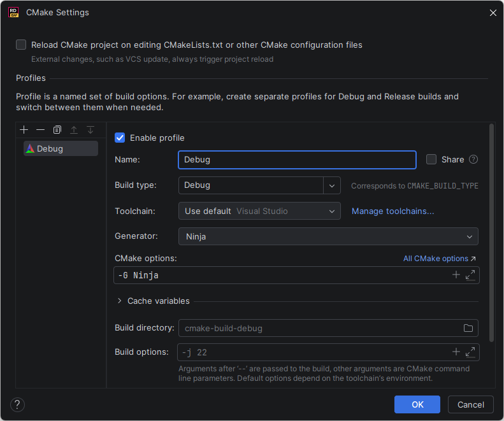Click the 'Corresponds to CMAKE_BUILD_TYPE' hint

[415, 186]
